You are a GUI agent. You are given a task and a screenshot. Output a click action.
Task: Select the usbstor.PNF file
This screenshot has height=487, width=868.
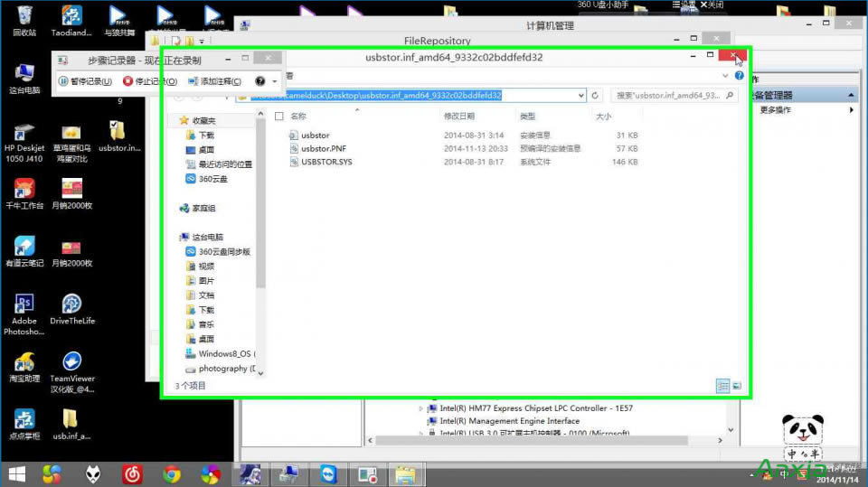point(323,148)
